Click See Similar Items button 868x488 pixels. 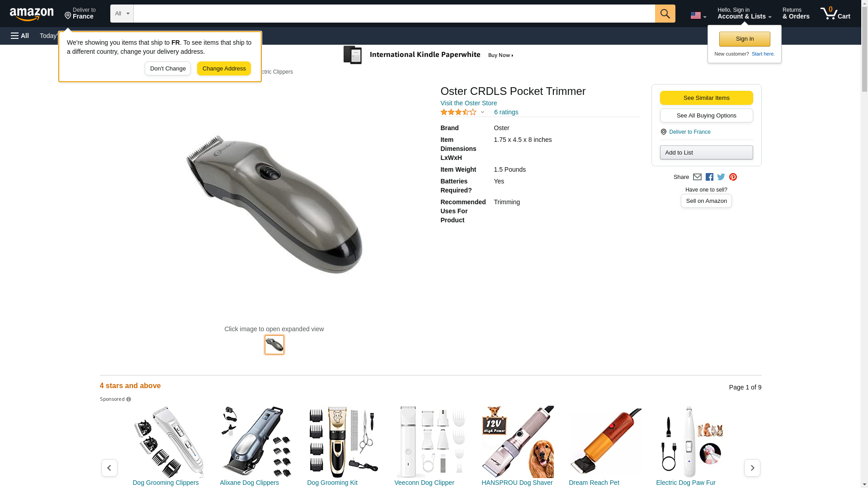tap(706, 98)
